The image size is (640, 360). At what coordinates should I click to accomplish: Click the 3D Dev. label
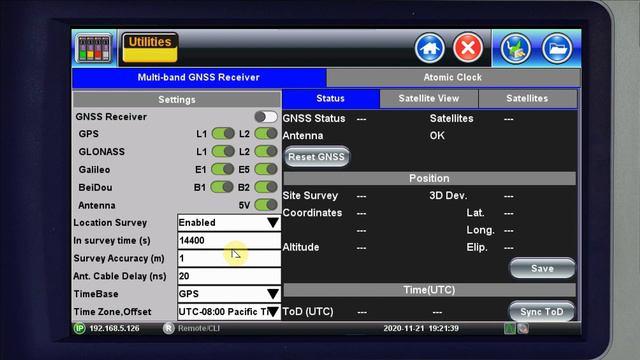click(448, 196)
